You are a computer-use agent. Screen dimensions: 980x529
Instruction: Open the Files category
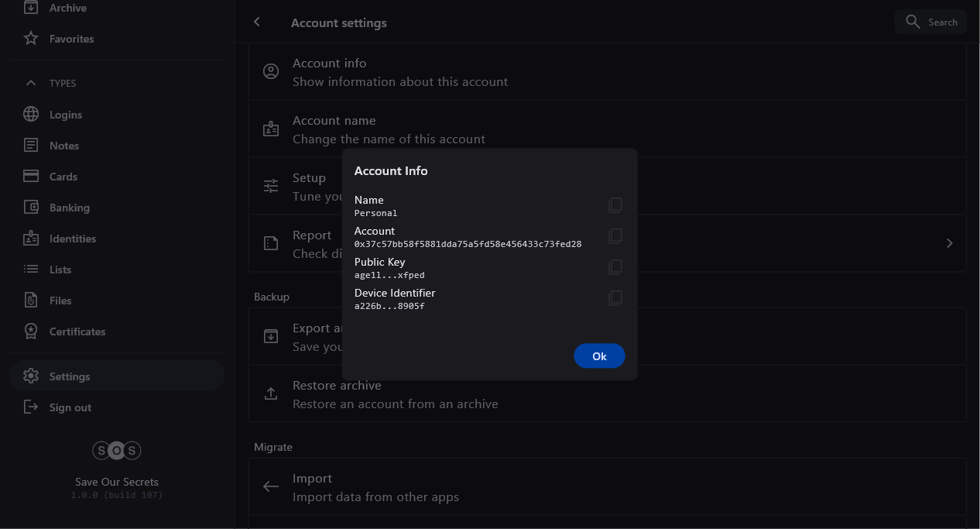click(x=60, y=301)
